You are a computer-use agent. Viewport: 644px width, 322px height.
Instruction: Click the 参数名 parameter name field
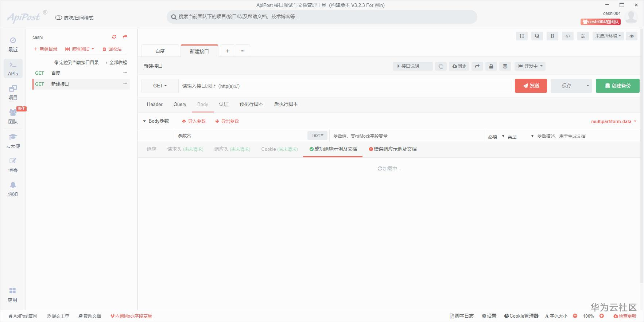[x=241, y=136]
